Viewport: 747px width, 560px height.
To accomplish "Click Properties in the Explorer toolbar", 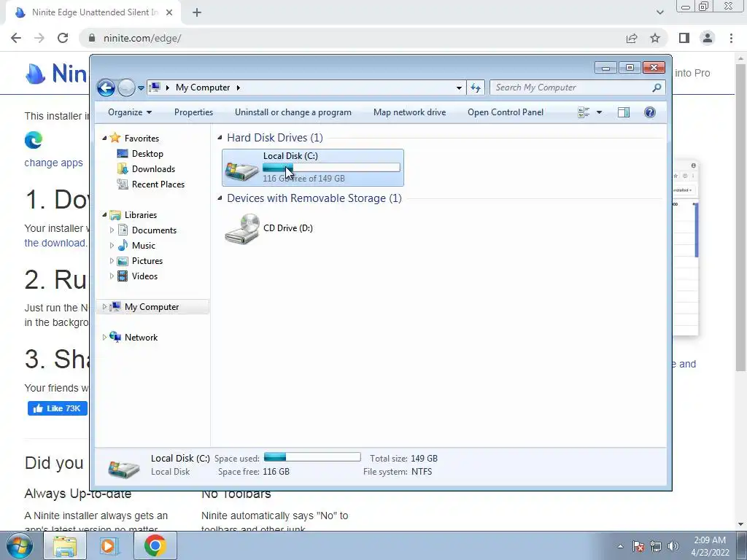I will click(x=193, y=112).
